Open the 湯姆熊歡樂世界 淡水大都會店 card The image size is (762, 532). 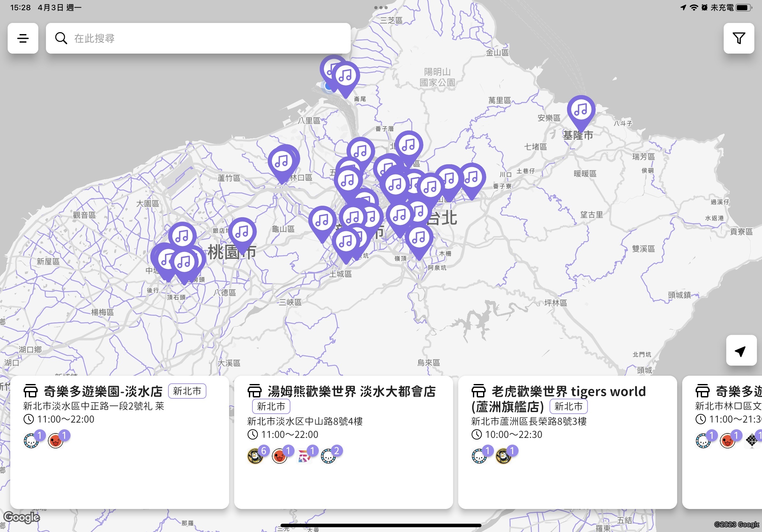(x=343, y=442)
